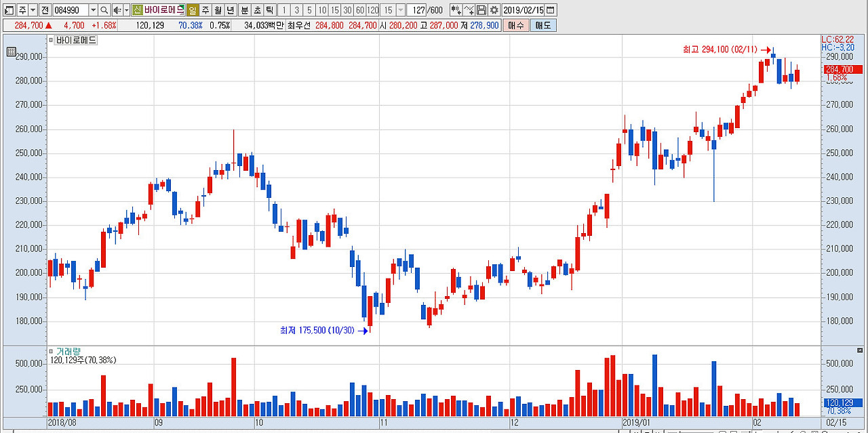Click the speaker sound icon
Image resolution: width=868 pixels, height=433 pixels.
coord(117,10)
